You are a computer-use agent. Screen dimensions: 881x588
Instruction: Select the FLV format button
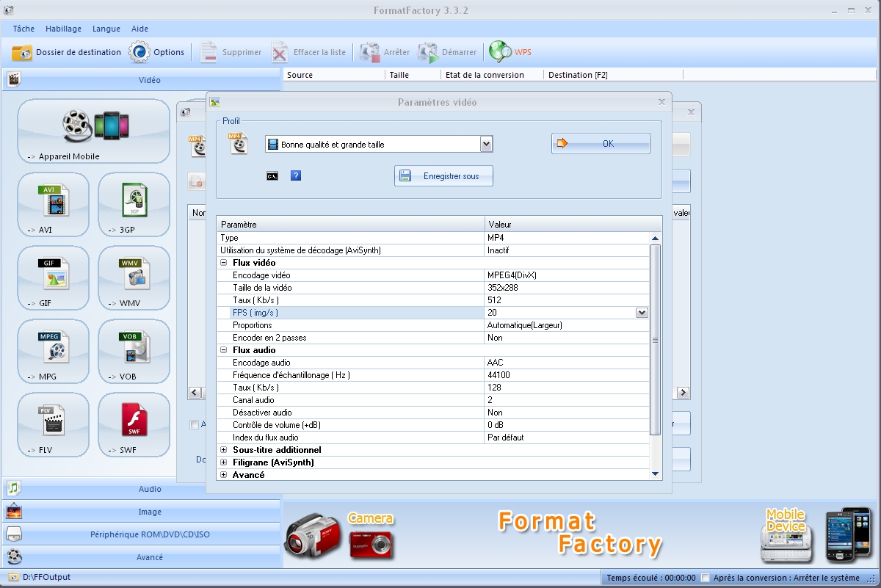(x=53, y=425)
